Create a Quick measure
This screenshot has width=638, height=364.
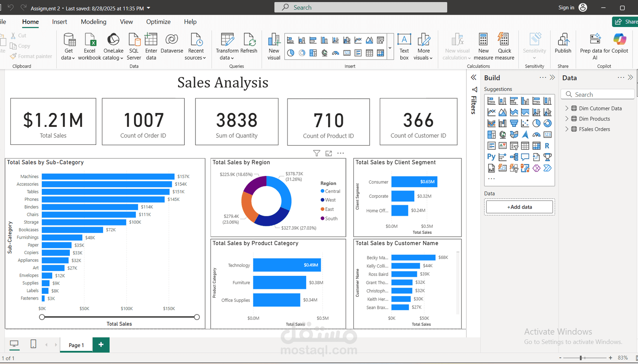point(504,47)
